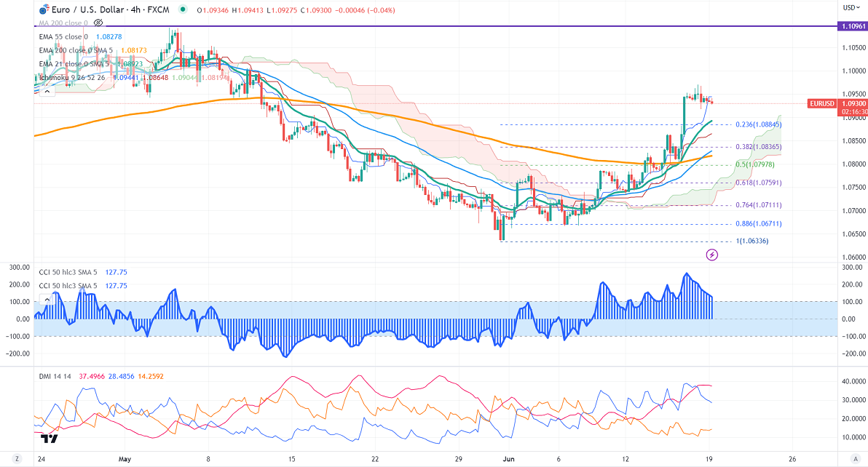868x467 pixels.
Task: Click the blue DMI value 28.4856
Action: click(x=121, y=376)
